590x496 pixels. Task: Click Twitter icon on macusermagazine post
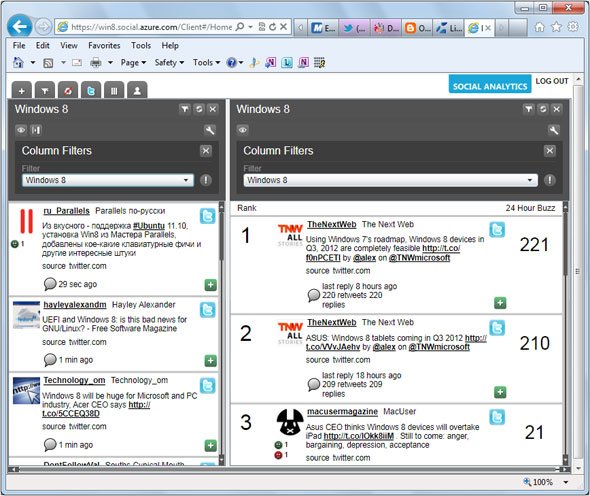coord(497,417)
